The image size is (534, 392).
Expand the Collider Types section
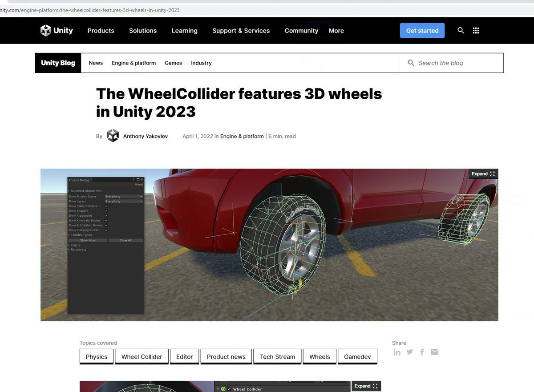(69, 235)
